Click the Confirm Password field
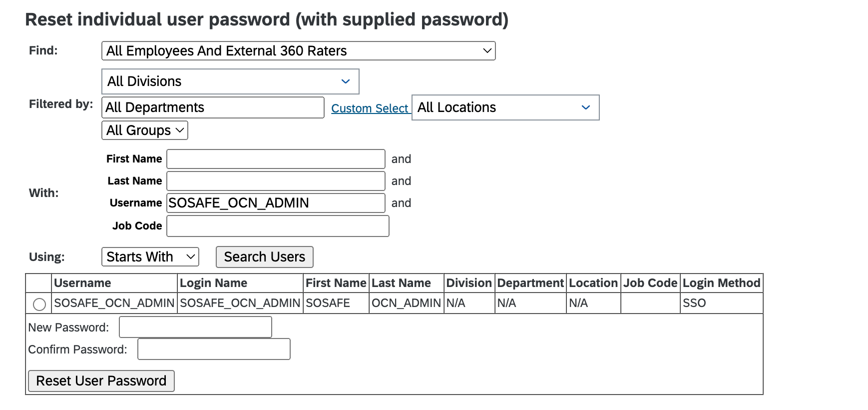This screenshot has height=410, width=868. click(214, 349)
